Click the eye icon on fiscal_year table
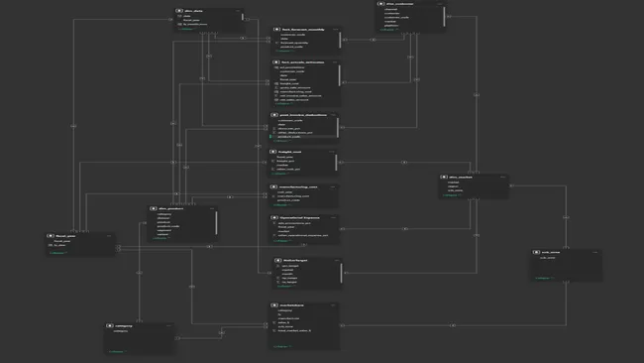The height and width of the screenshot is (363, 644). tap(51, 236)
